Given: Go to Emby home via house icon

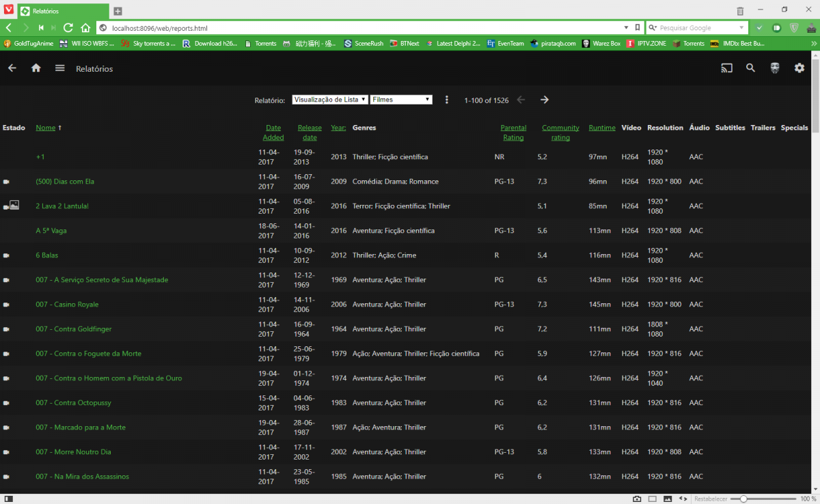Looking at the screenshot, I should (36, 68).
